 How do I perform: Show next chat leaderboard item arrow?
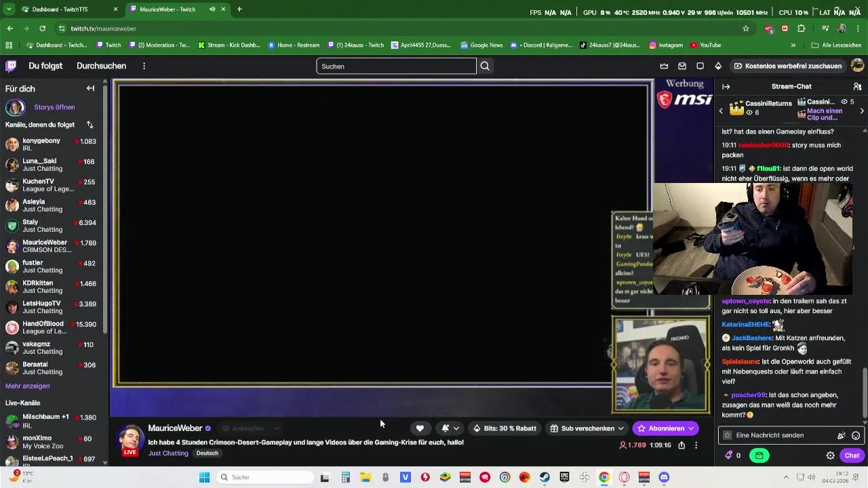coord(862,110)
